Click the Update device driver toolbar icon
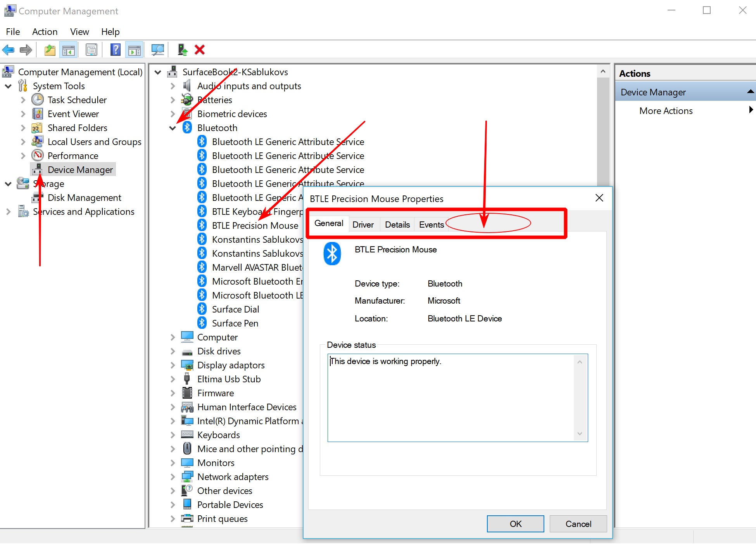Image resolution: width=756 pixels, height=544 pixels. point(182,50)
